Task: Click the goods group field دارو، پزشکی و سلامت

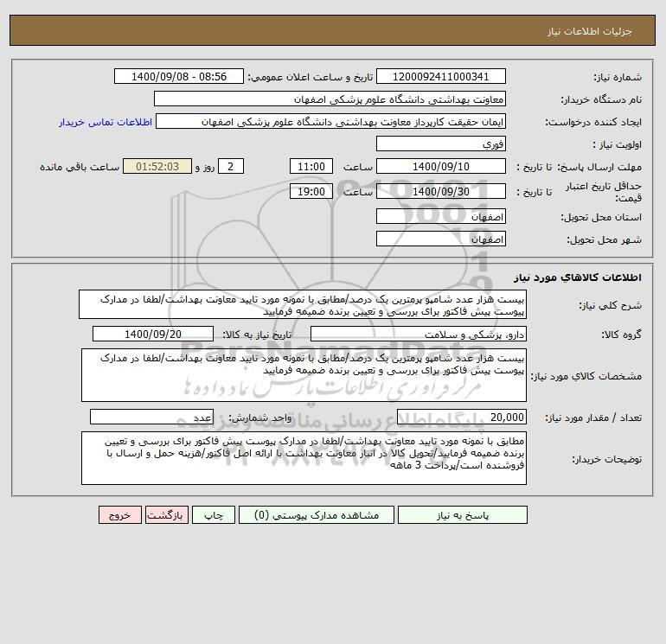Action: [419, 334]
